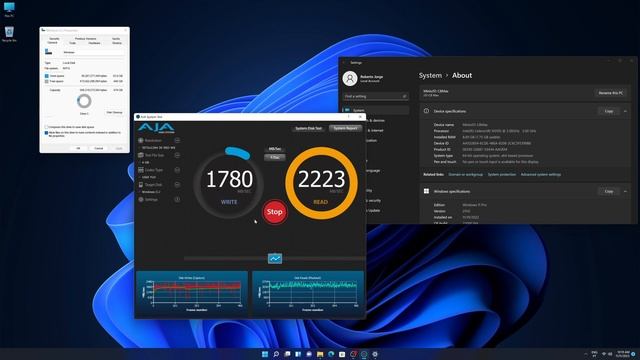Open the Hardware tab

(94, 43)
